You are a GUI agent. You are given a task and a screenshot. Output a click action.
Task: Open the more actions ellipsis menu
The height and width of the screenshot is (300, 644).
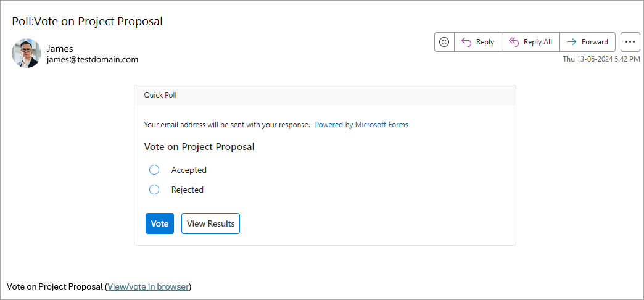[x=630, y=42]
